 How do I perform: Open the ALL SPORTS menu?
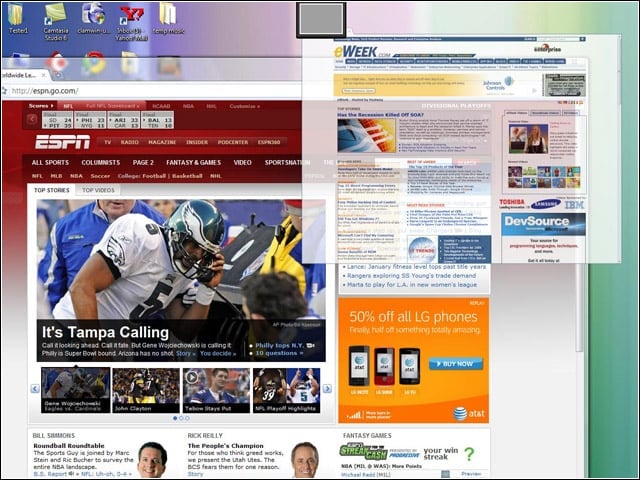click(50, 162)
